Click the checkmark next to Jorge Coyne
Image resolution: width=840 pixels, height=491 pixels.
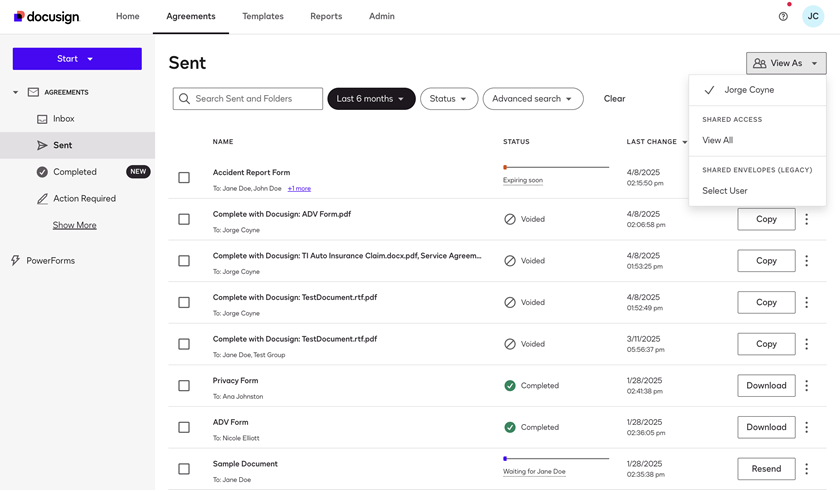tap(709, 90)
